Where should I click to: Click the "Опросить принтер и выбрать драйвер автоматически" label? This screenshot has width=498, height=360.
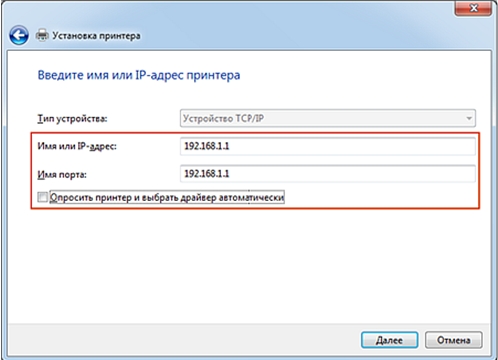(167, 197)
